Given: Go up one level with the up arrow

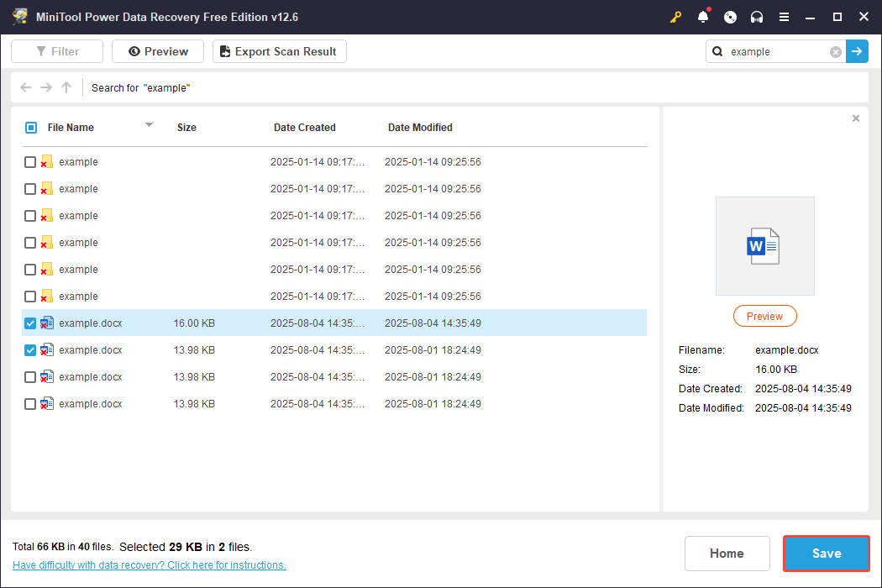Looking at the screenshot, I should [66, 87].
